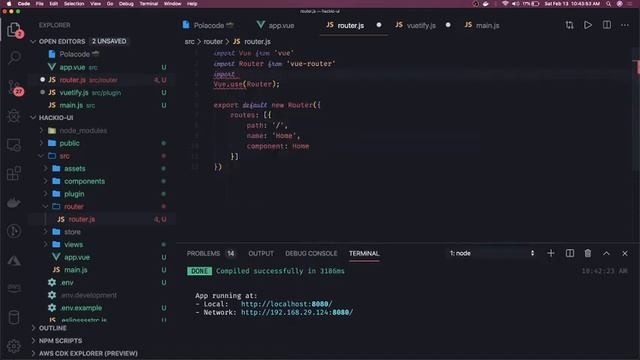The image size is (640, 360).
Task: Click the Wi-Fi icon in the menu bar
Action: pyautogui.click(x=505, y=4)
